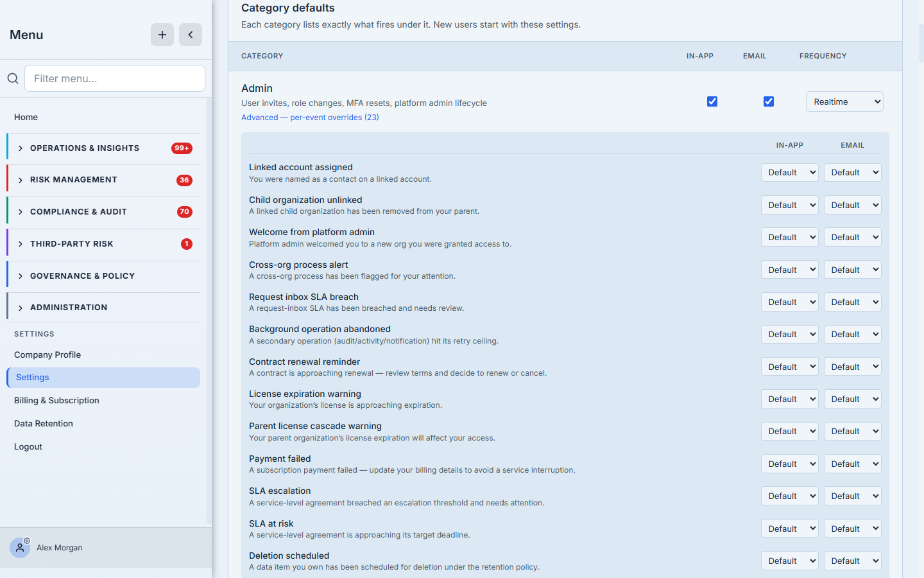The height and width of the screenshot is (578, 924).
Task: Open In-App dropdown for Contract renewal reminder
Action: 790,367
